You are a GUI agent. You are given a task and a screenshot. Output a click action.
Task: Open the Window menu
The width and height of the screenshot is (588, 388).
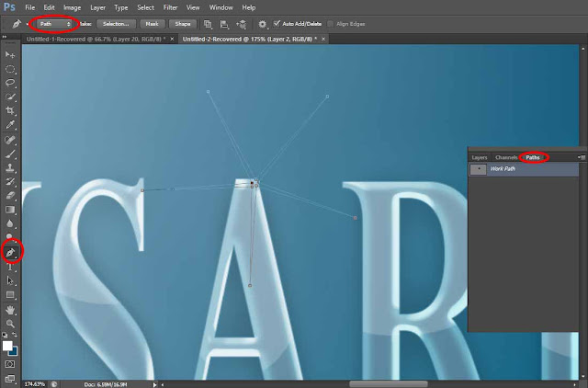[x=220, y=7]
